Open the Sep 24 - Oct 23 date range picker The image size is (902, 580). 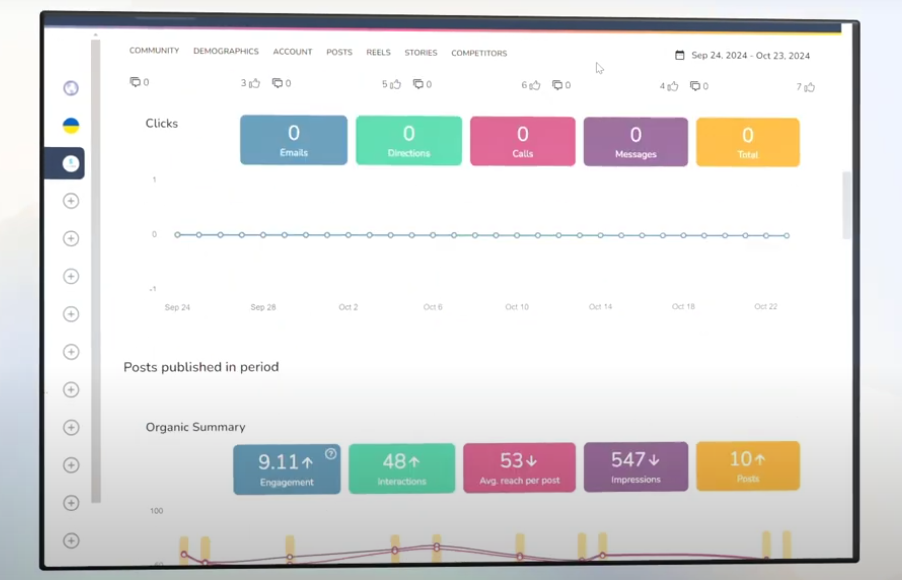pos(750,56)
